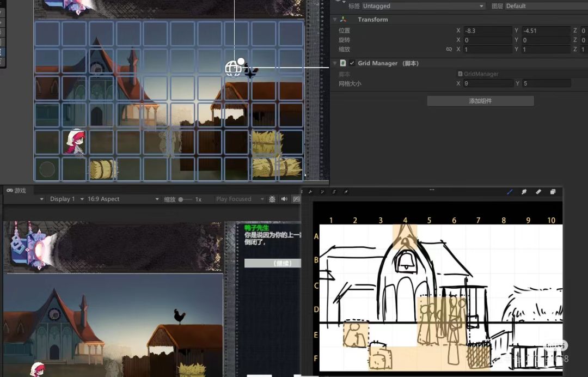
Task: Select the arrow cursor tool icon
Action: pos(346,192)
